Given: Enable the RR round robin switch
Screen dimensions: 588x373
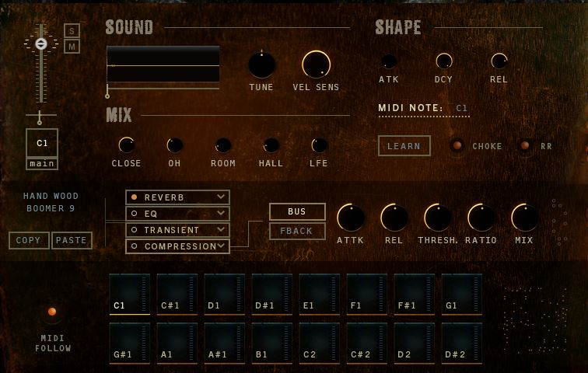Looking at the screenshot, I should [526, 145].
